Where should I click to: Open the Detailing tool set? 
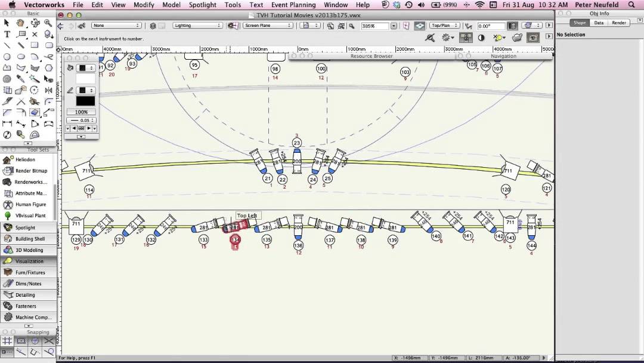tap(29, 295)
